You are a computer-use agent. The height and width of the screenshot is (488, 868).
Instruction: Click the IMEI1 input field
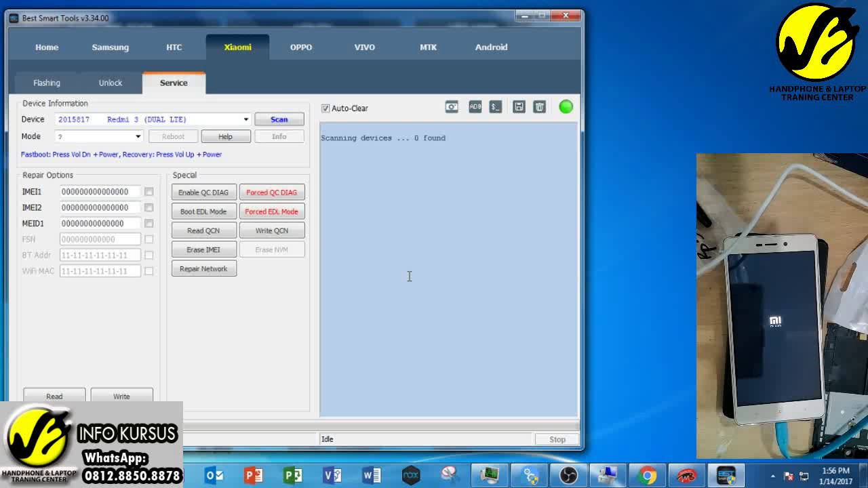click(x=100, y=192)
